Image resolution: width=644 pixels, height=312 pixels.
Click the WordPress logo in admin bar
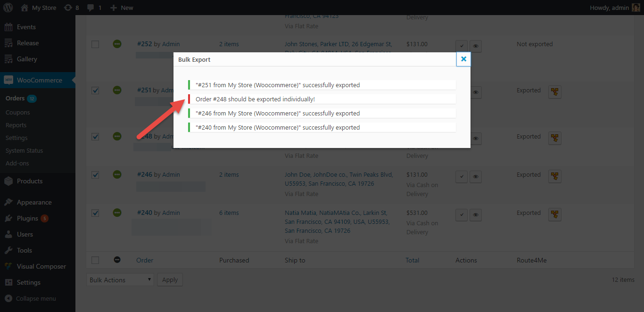9,8
